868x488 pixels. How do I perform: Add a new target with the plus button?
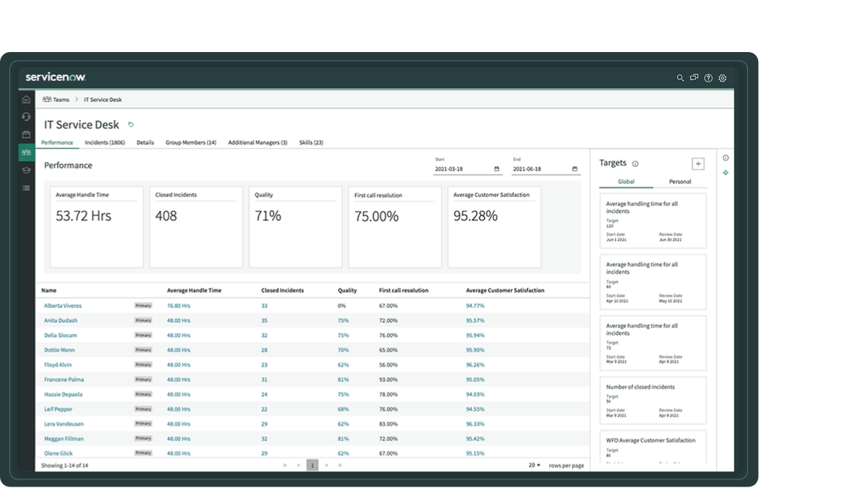(x=698, y=163)
